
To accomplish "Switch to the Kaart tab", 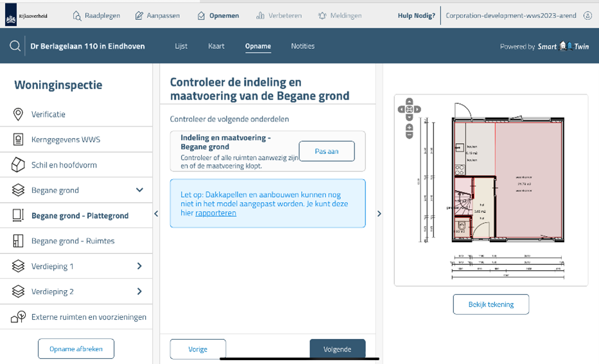I will (x=216, y=46).
